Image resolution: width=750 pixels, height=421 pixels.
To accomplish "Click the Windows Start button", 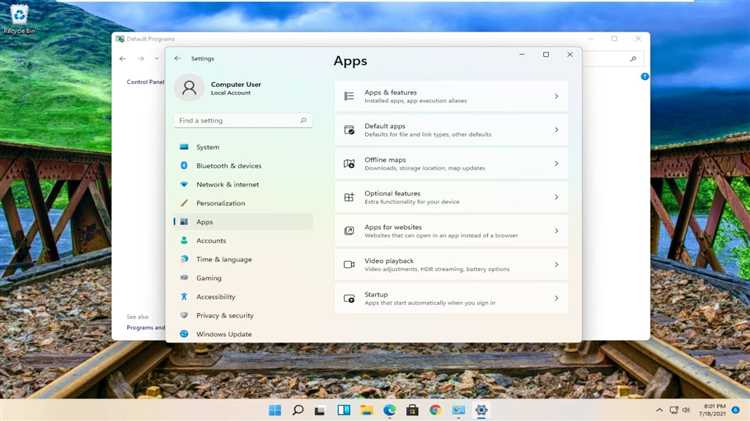I will point(275,410).
